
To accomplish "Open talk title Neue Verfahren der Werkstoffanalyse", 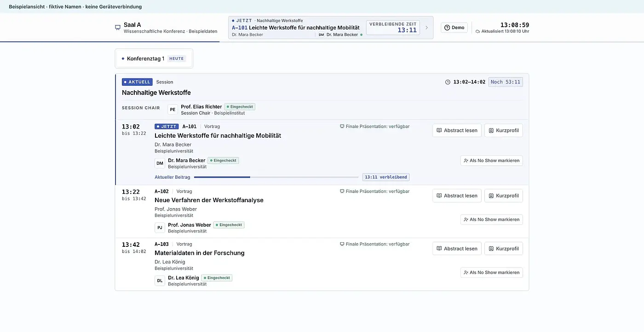I will [x=209, y=200].
